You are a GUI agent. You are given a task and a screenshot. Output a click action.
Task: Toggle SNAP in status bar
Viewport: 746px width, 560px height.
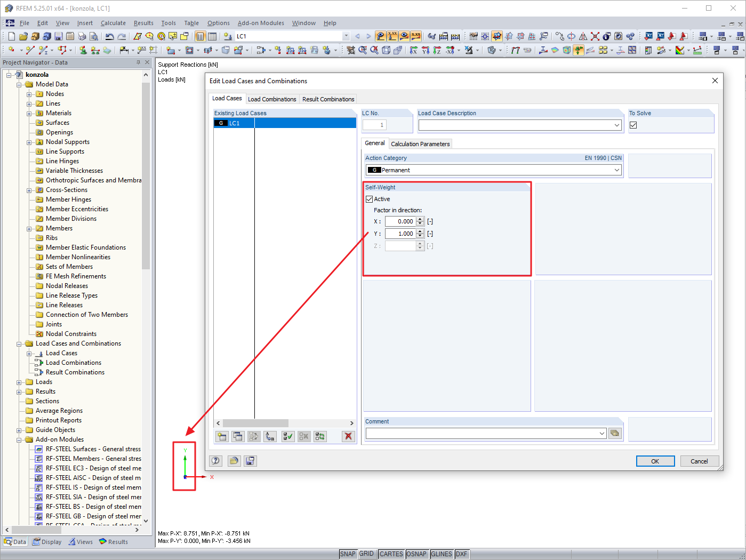pyautogui.click(x=348, y=554)
